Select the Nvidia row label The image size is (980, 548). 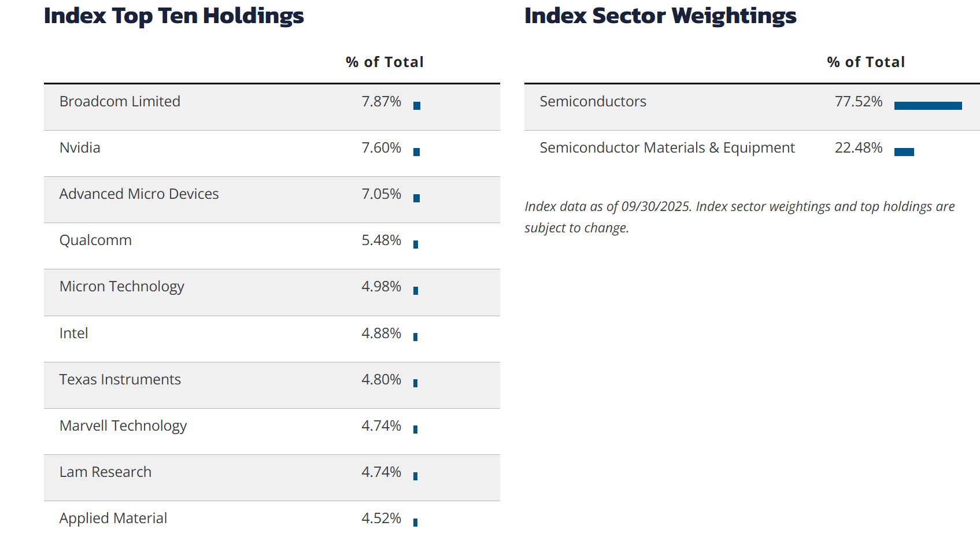[80, 148]
